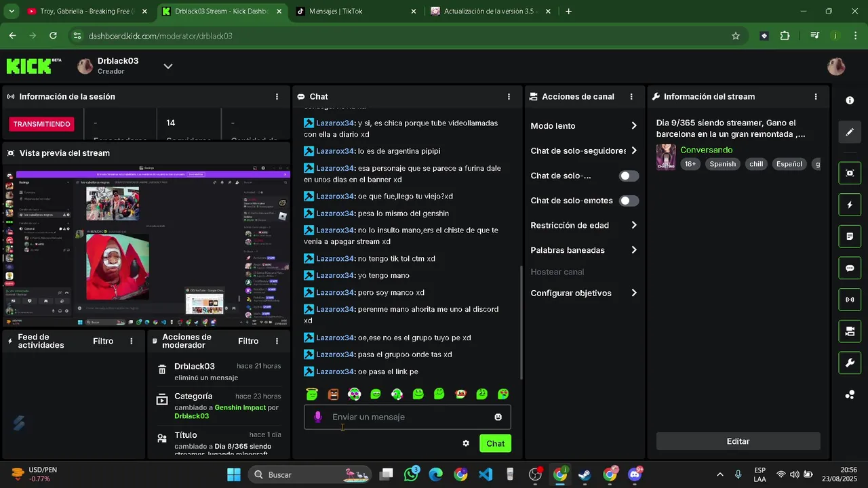Reload the page
The width and height of the screenshot is (868, 488).
click(x=53, y=36)
